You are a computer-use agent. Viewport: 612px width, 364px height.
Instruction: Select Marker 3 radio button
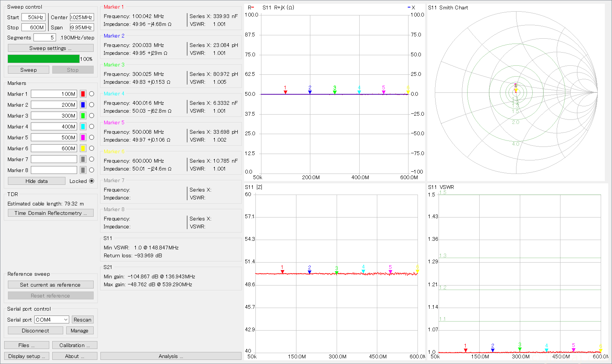pos(91,116)
